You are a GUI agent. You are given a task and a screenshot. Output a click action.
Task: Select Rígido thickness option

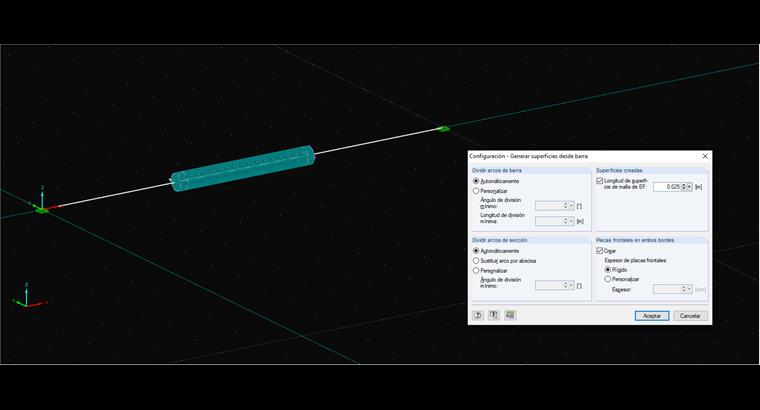point(608,269)
